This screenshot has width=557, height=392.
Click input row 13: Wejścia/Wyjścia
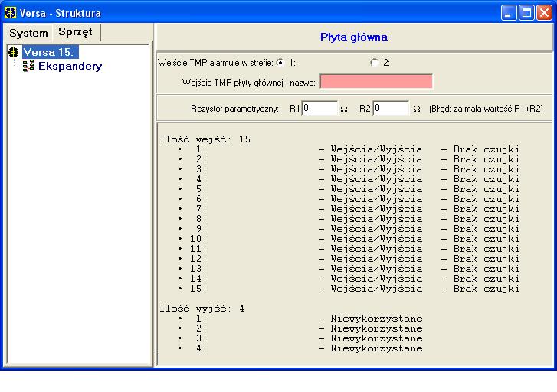[376, 269]
